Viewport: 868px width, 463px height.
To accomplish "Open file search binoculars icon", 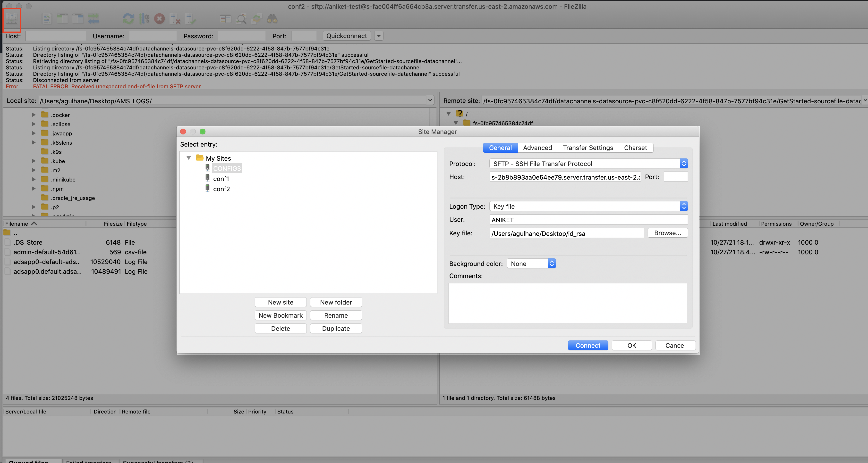I will [272, 19].
